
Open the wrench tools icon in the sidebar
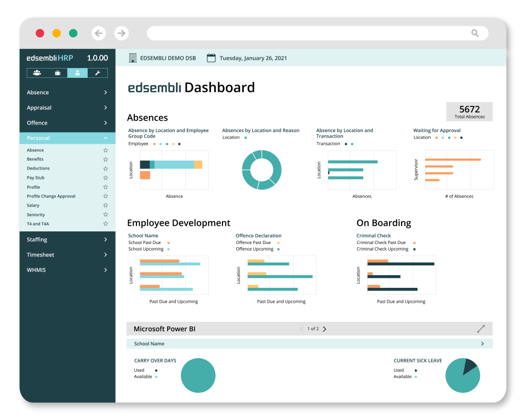(x=98, y=73)
